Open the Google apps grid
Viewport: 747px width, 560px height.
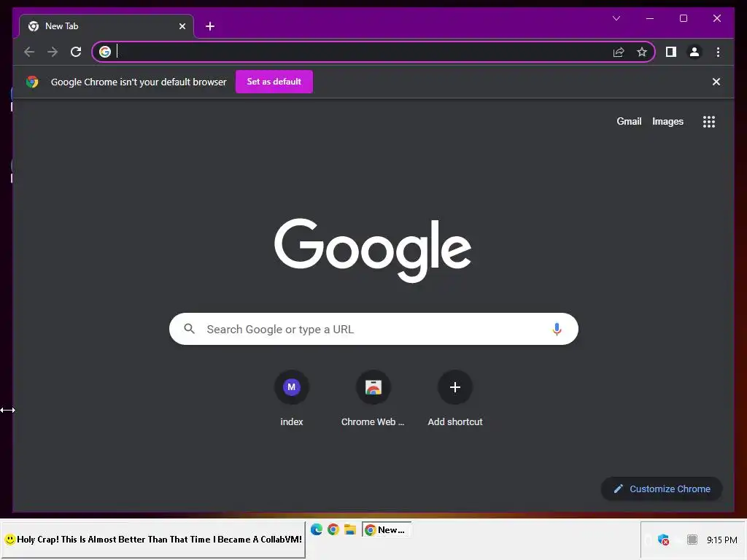709,122
